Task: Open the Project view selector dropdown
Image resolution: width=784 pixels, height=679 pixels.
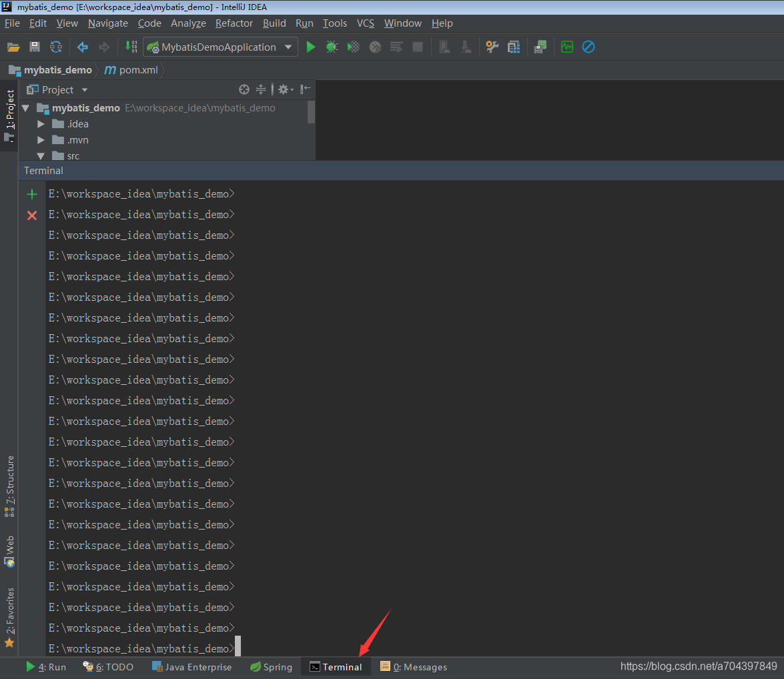Action: [x=57, y=89]
